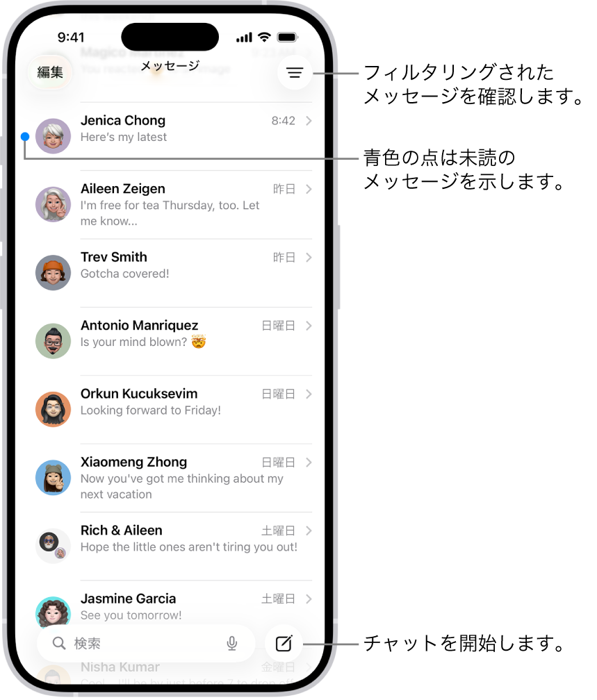Tap the Wi-Fi status icon
This screenshot has width=597, height=700.
click(265, 37)
